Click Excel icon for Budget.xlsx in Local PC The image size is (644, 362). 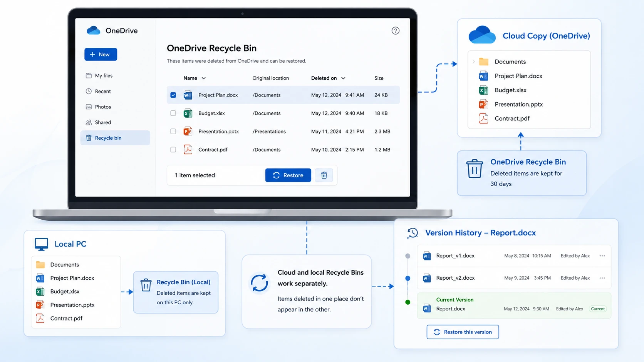40,291
